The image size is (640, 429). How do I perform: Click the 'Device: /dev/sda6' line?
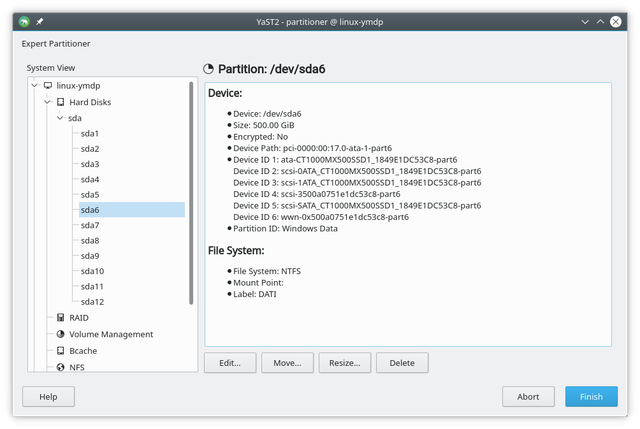[267, 114]
